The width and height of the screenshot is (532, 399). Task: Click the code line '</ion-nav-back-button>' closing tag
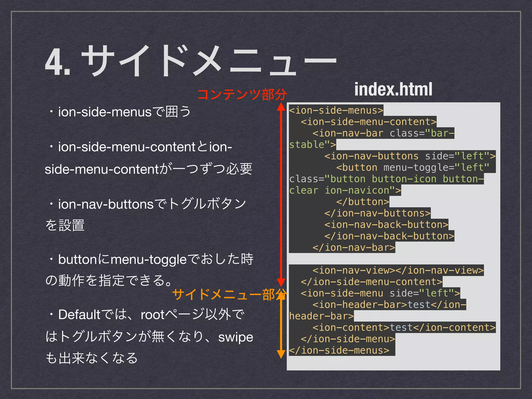389,236
